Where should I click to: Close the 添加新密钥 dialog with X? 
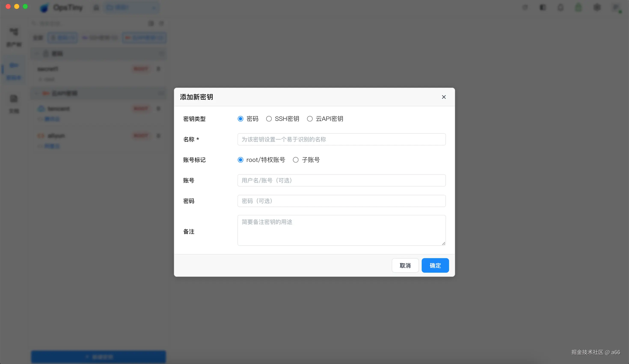(x=444, y=97)
